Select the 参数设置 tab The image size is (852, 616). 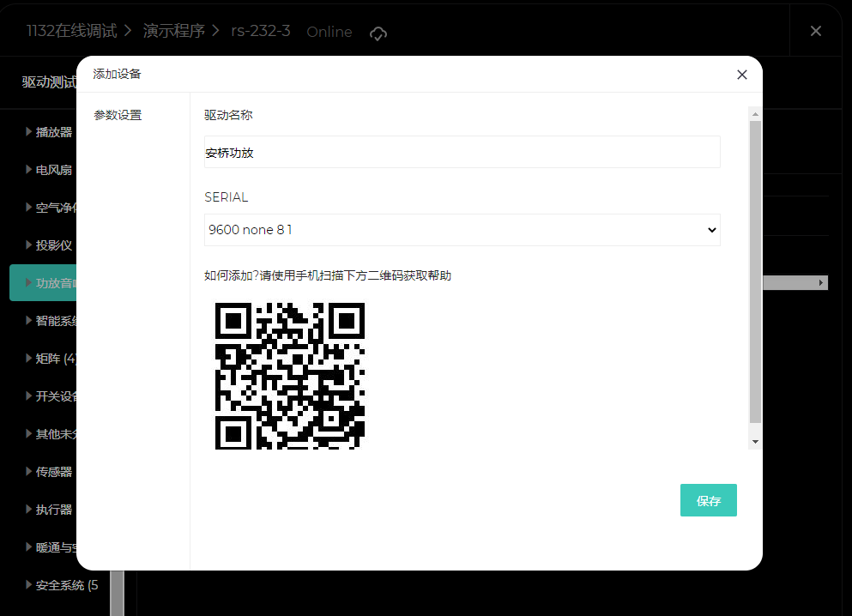[118, 115]
